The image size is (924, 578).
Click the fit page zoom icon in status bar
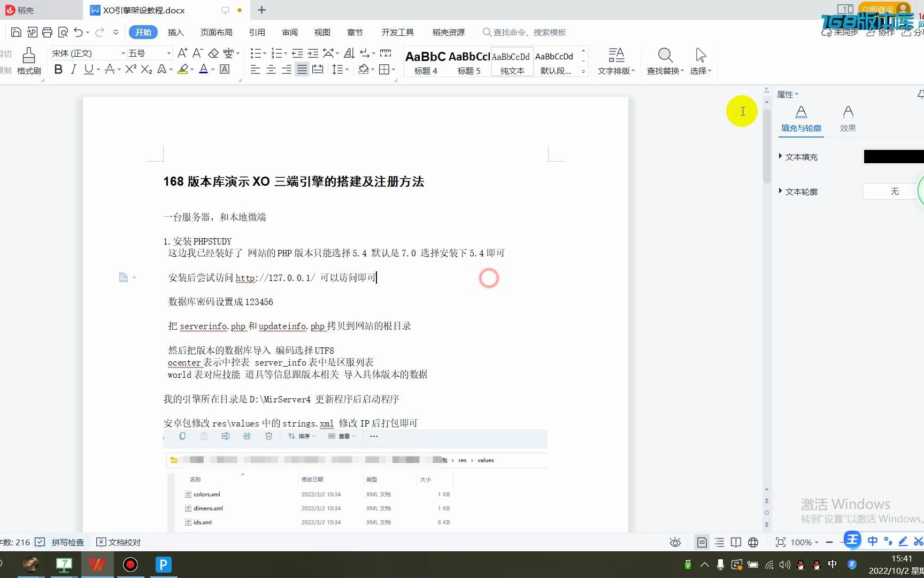(x=781, y=542)
